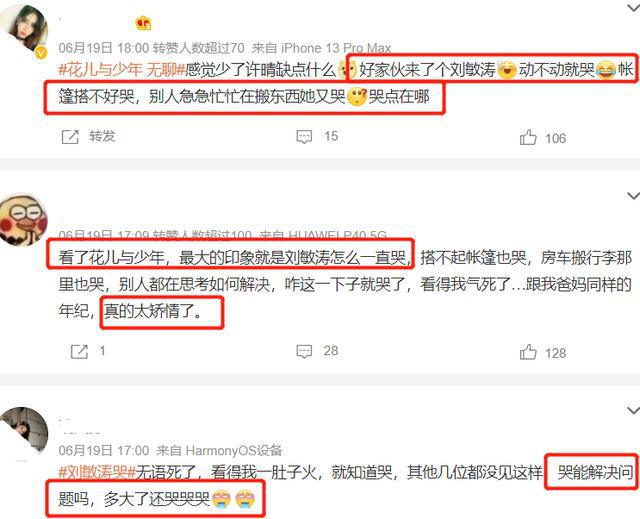Click the crown membership icon beside first username
This screenshot has height=519, width=640.
[x=143, y=23]
